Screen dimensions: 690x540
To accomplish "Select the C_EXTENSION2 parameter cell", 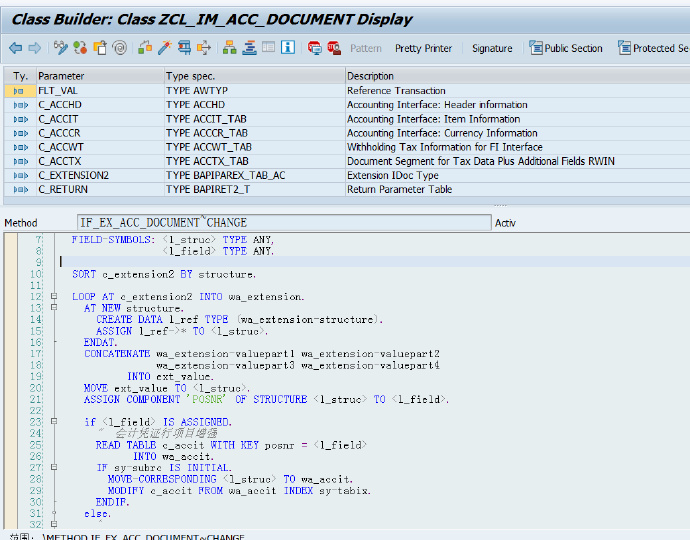I will tap(100, 175).
